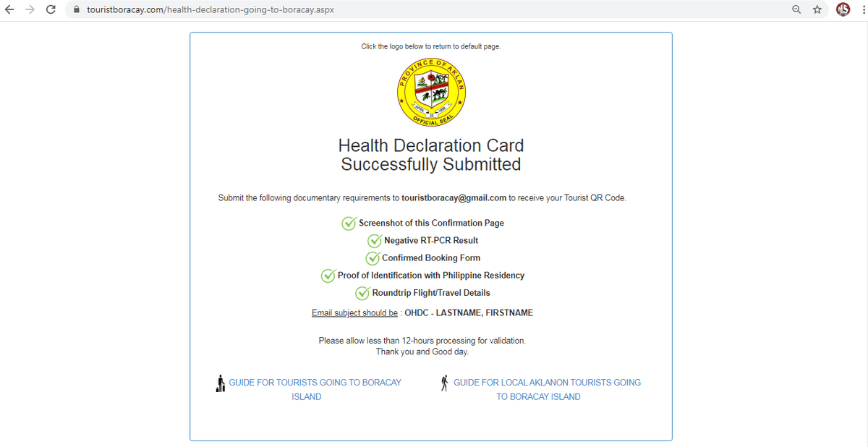Click the Province of Aklan official seal logo
This screenshot has height=447, width=868.
(x=431, y=91)
